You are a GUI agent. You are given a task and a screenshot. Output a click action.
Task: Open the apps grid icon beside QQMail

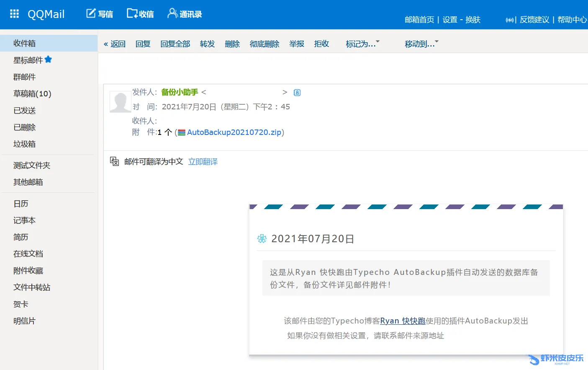[14, 14]
